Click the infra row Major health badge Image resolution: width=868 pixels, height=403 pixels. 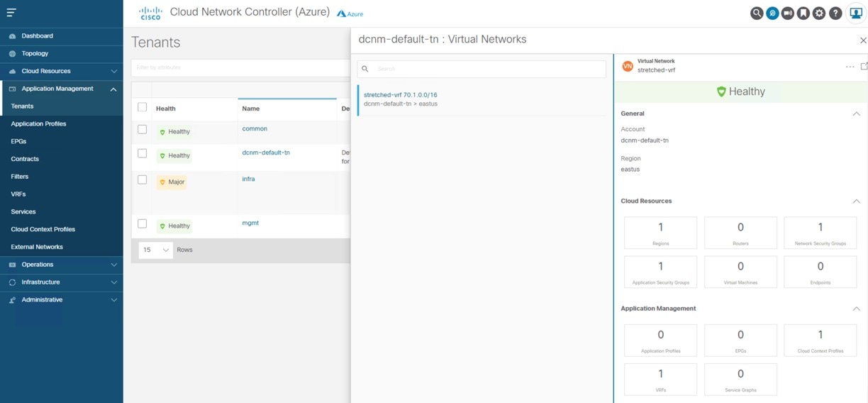point(172,182)
